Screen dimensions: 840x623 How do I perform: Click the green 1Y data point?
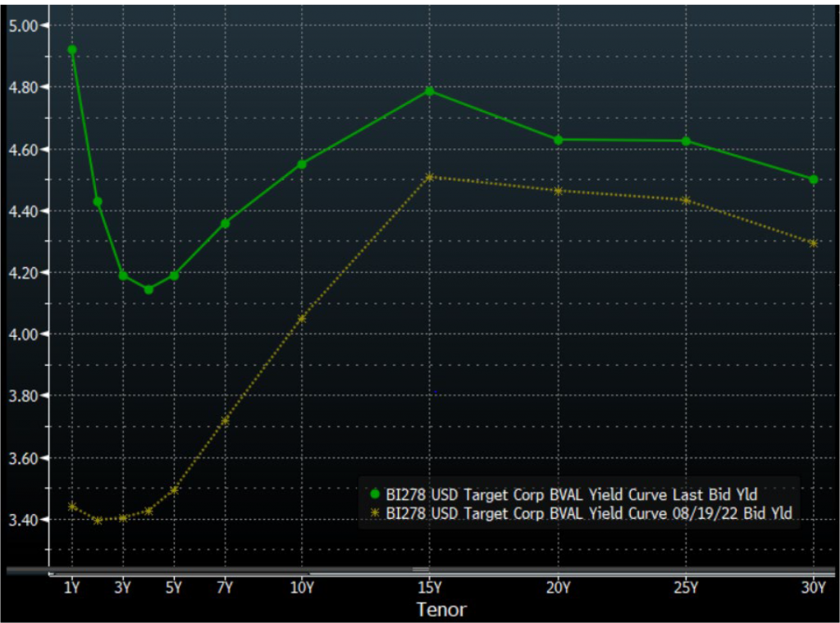pos(72,50)
